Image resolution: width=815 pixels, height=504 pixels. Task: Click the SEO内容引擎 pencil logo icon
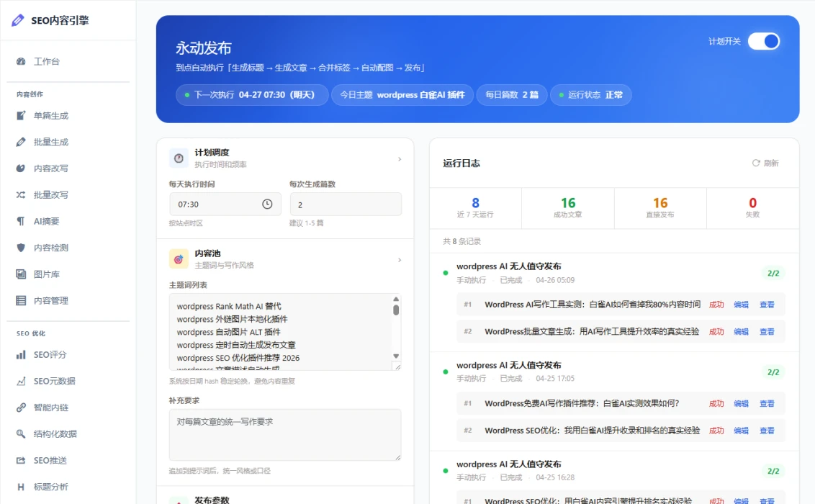(x=18, y=20)
